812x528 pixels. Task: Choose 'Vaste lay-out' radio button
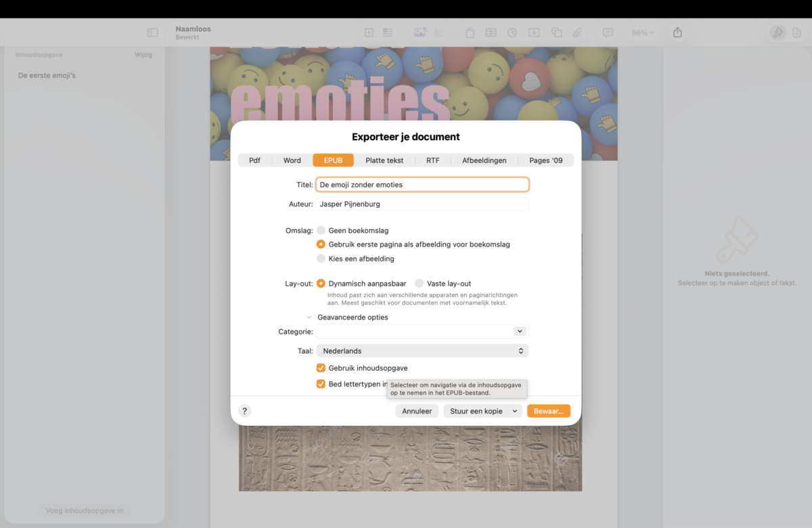coord(420,284)
